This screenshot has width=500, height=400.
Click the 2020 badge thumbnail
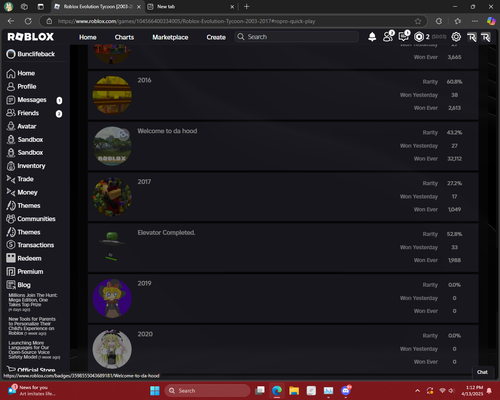coord(112,349)
